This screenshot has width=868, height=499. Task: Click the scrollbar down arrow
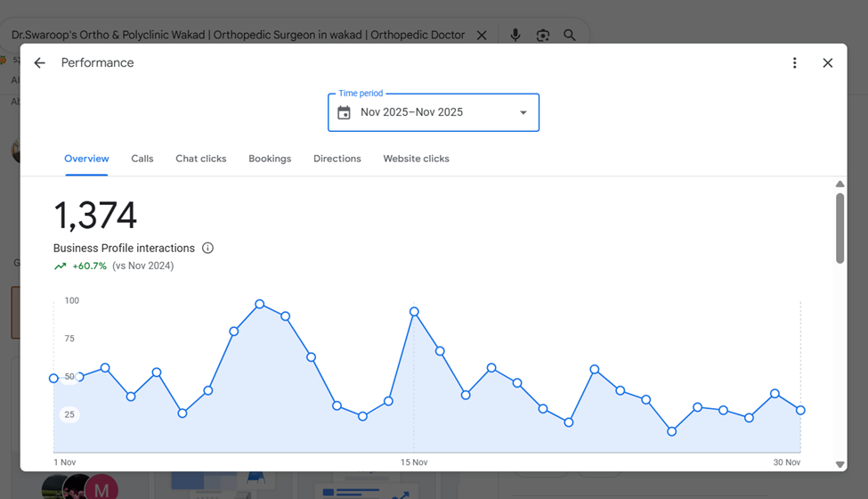[840, 464]
